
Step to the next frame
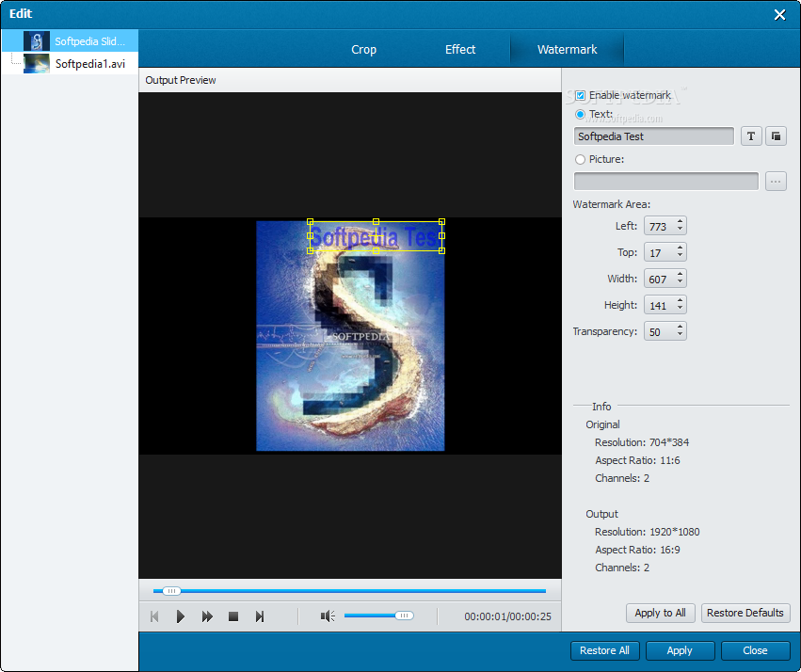point(260,616)
